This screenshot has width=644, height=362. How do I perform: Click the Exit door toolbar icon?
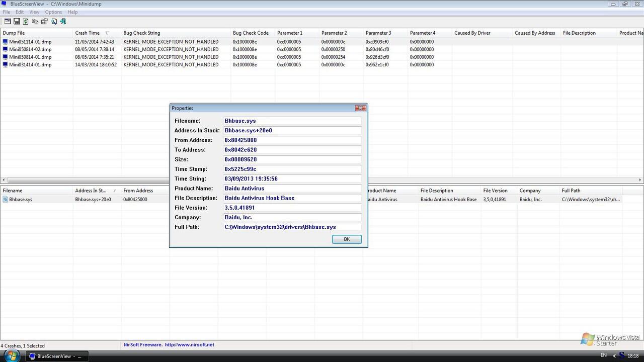point(63,21)
